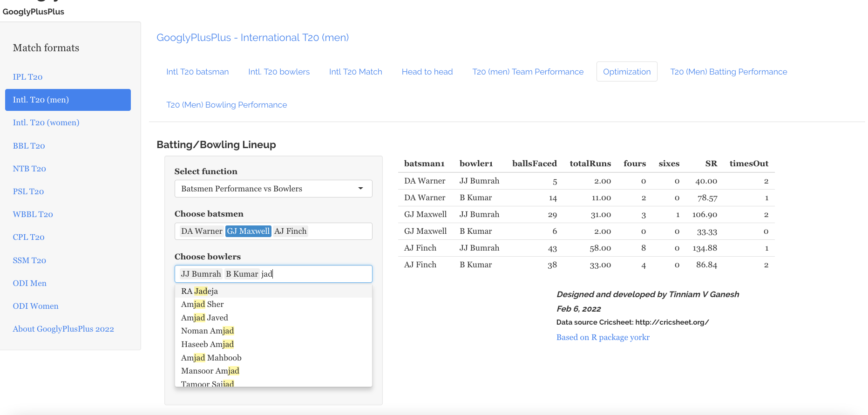Pick Noman Amjad in the dropdown list
This screenshot has width=868, height=415.
207,331
